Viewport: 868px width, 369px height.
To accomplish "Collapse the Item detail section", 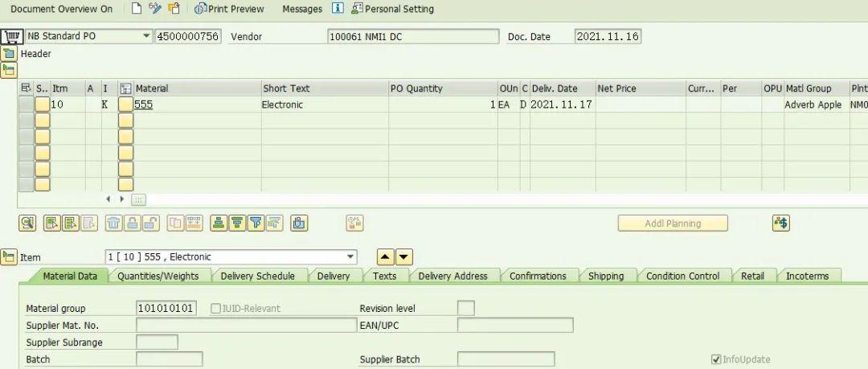I will coord(9,256).
